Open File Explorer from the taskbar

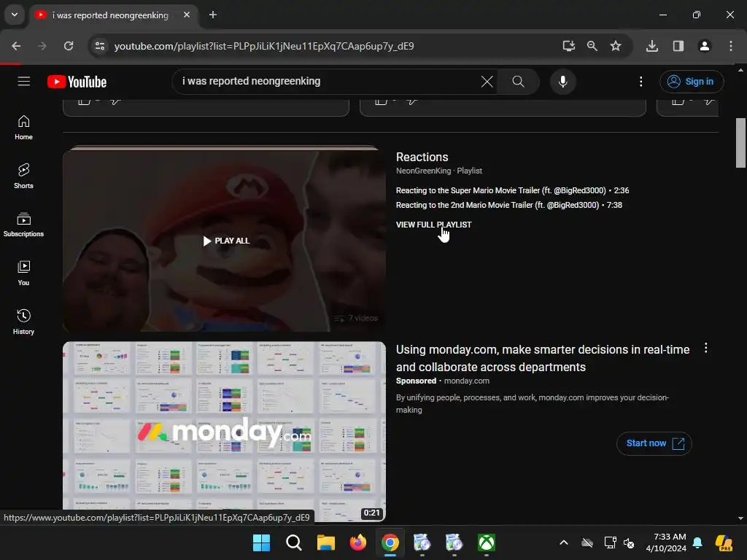pos(326,542)
